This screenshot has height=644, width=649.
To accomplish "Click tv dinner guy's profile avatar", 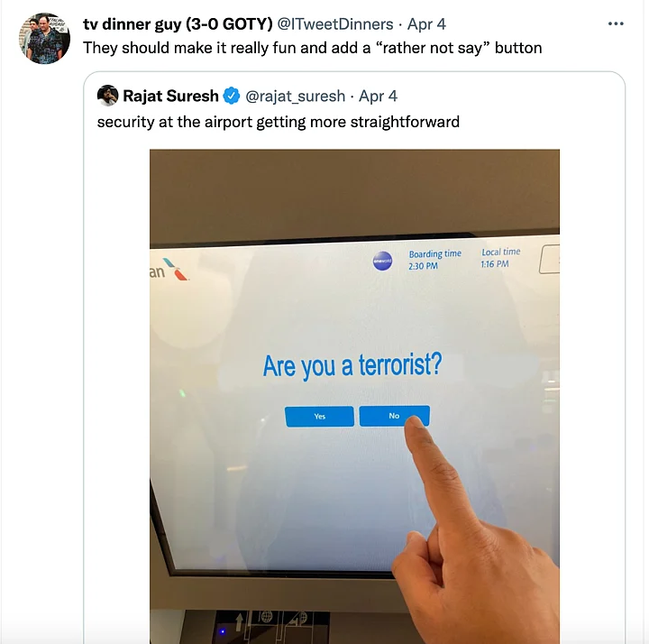I will point(44,39).
